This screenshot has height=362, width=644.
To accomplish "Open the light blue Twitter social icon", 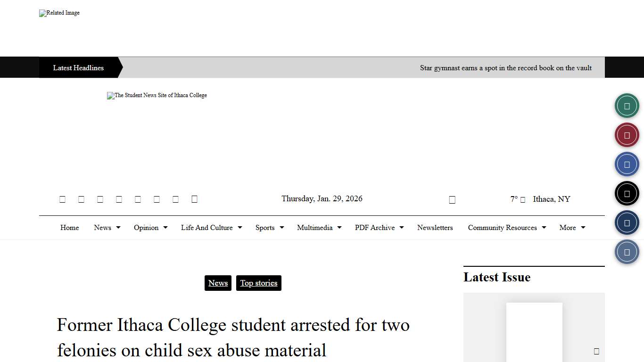I will (x=627, y=251).
